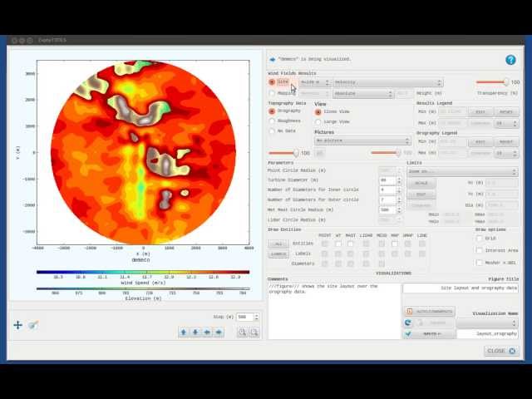Click the Results Legend edit button

480,112
